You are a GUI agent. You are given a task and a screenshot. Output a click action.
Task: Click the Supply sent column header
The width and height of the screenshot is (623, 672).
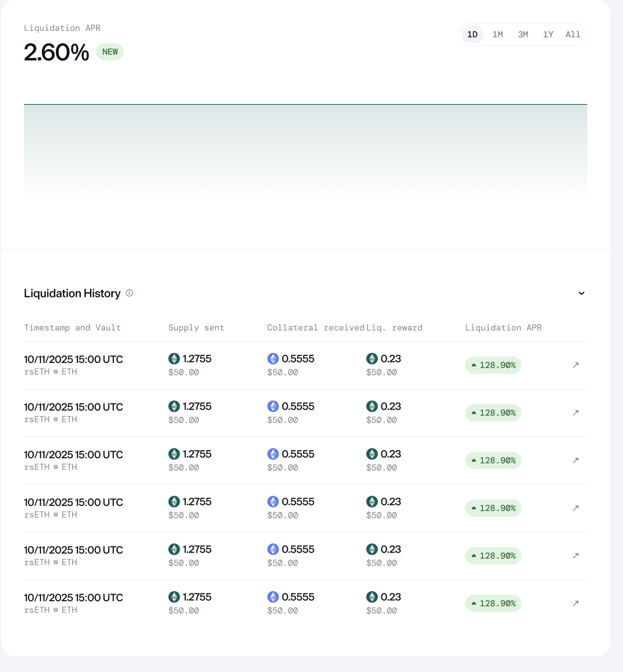point(196,328)
